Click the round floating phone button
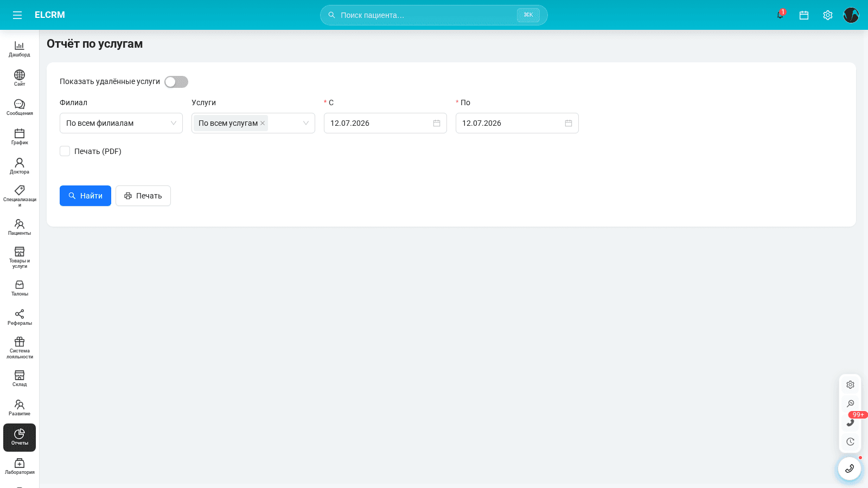The width and height of the screenshot is (868, 488). pyautogui.click(x=850, y=468)
